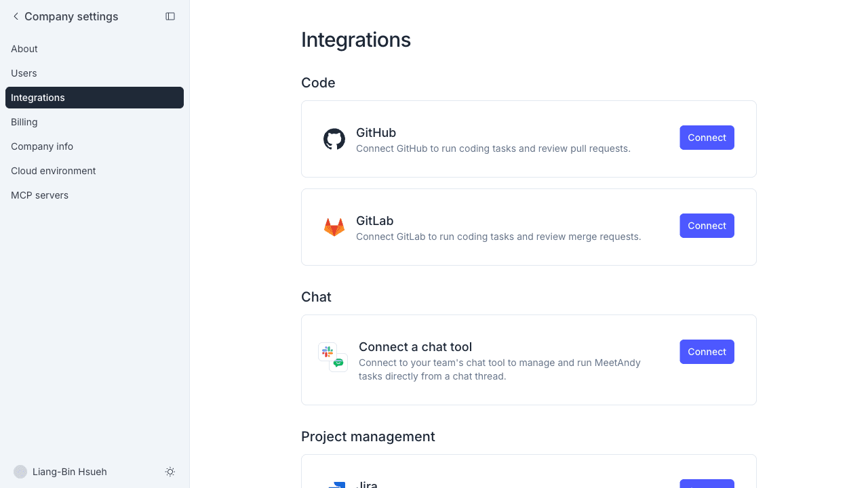The width and height of the screenshot is (868, 488).
Task: Click the Chat section heading
Action: click(x=316, y=297)
